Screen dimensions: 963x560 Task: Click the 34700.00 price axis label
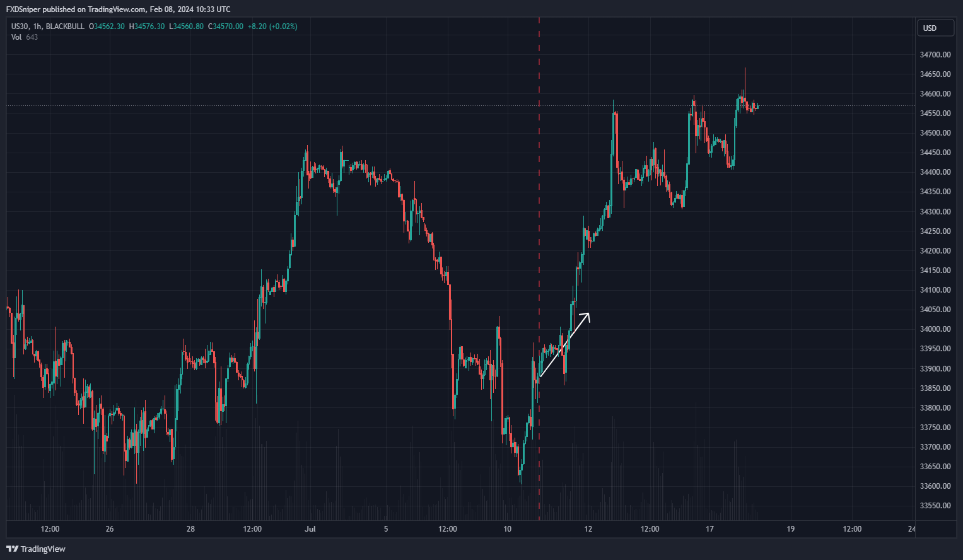pos(935,55)
